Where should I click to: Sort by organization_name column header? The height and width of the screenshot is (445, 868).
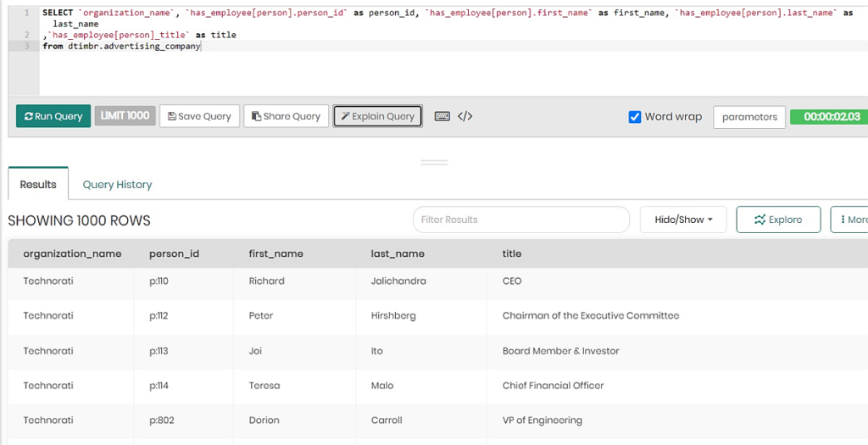click(x=72, y=254)
